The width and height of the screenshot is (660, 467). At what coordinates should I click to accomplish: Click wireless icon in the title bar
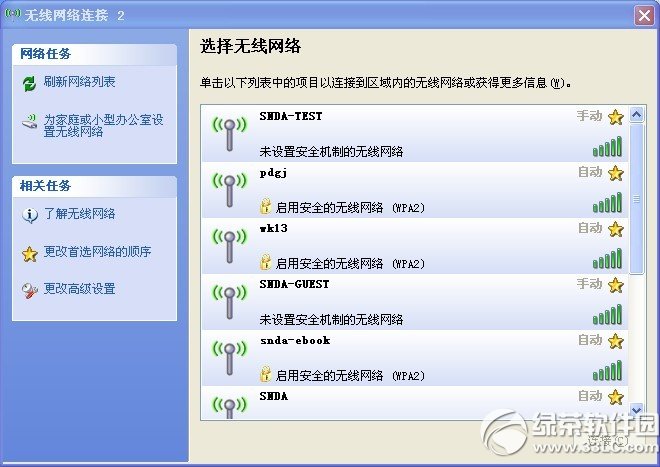pos(13,15)
